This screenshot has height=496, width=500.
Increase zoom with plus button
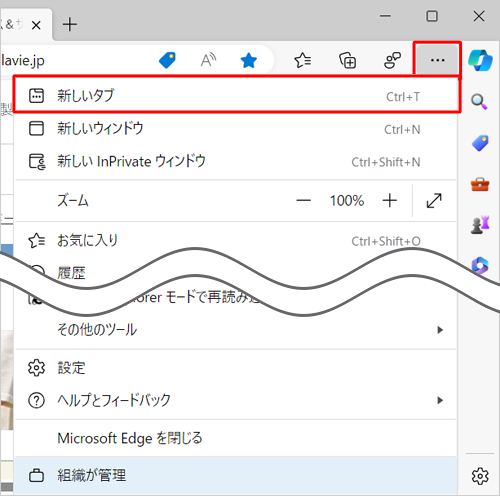tap(389, 201)
